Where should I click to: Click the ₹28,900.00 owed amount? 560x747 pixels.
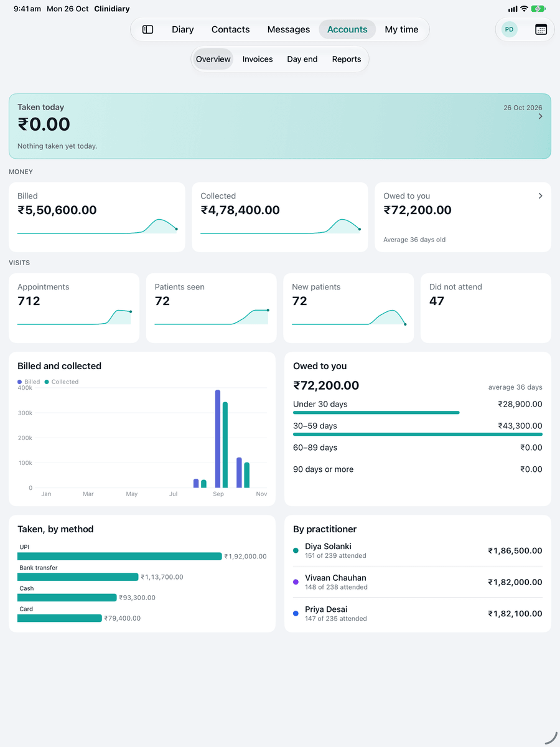pos(520,404)
